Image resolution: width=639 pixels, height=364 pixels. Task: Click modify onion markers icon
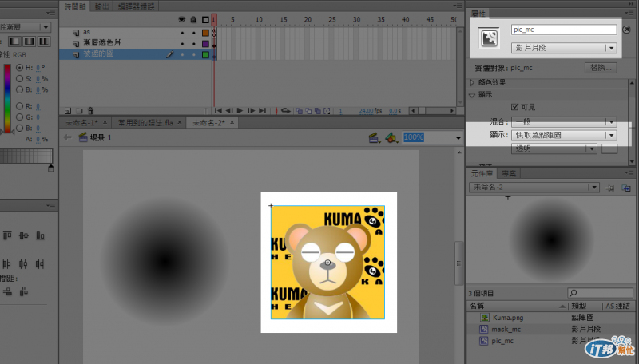(327, 111)
